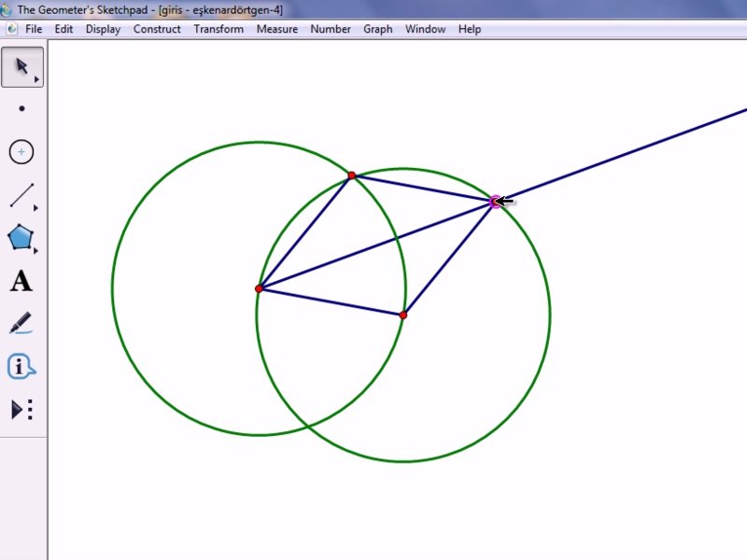The height and width of the screenshot is (560, 747).
Task: Open the Measure menu
Action: tap(277, 29)
